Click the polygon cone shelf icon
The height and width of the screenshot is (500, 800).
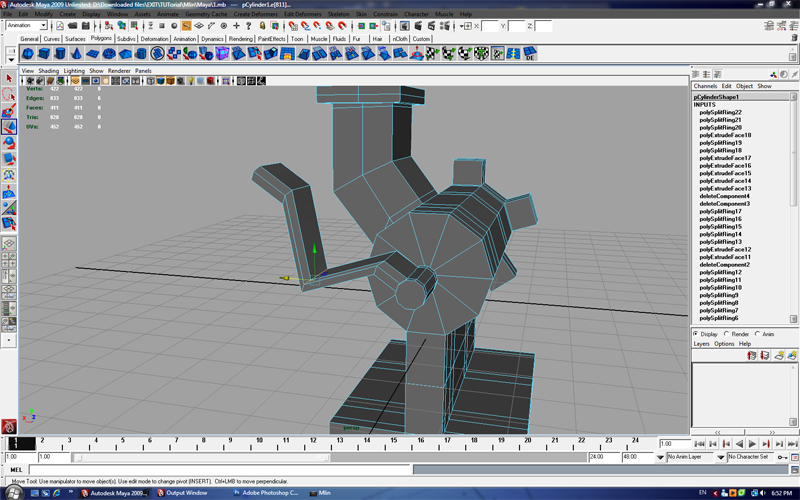pyautogui.click(x=77, y=53)
